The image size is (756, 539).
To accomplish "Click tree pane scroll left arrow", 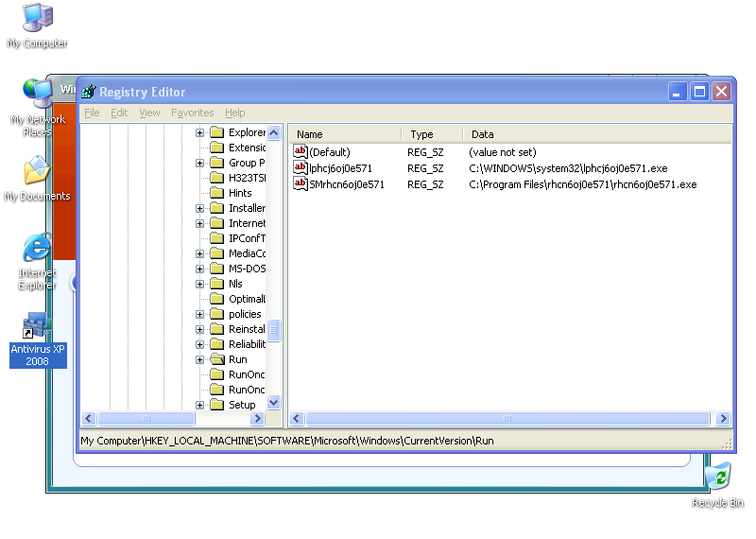I will tap(89, 418).
